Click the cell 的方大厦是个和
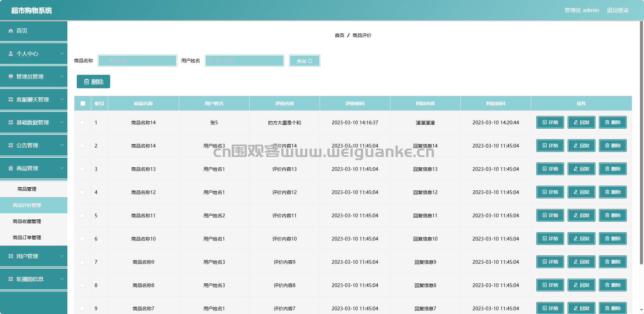Viewport: 644px width, 314px height. coord(285,123)
